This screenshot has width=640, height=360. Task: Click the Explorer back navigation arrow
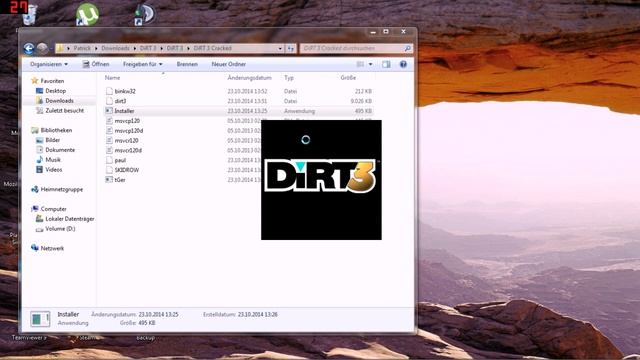[x=29, y=49]
